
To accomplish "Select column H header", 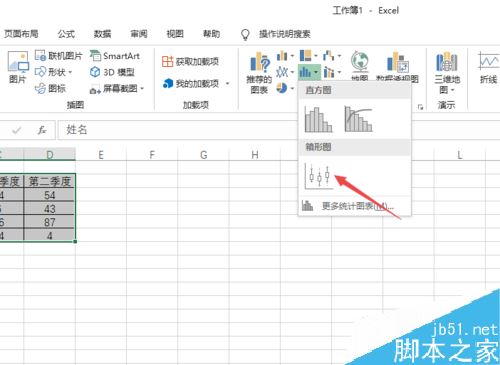I will point(255,154).
